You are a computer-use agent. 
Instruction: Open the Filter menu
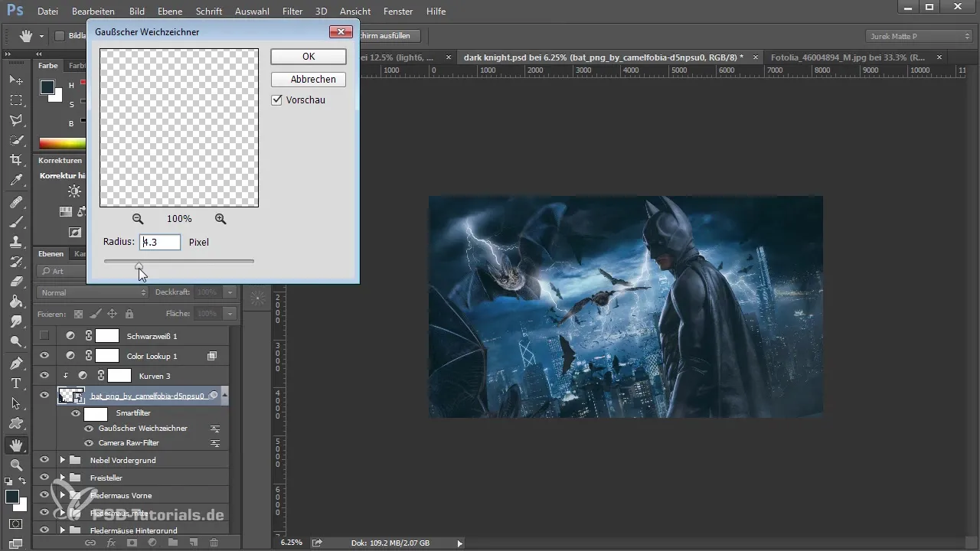click(292, 11)
